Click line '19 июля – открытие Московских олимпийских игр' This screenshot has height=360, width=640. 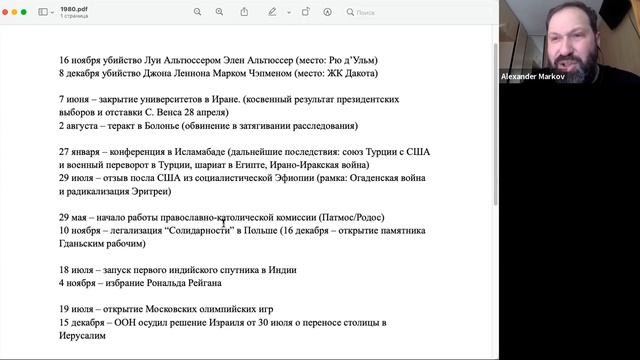pyautogui.click(x=166, y=309)
